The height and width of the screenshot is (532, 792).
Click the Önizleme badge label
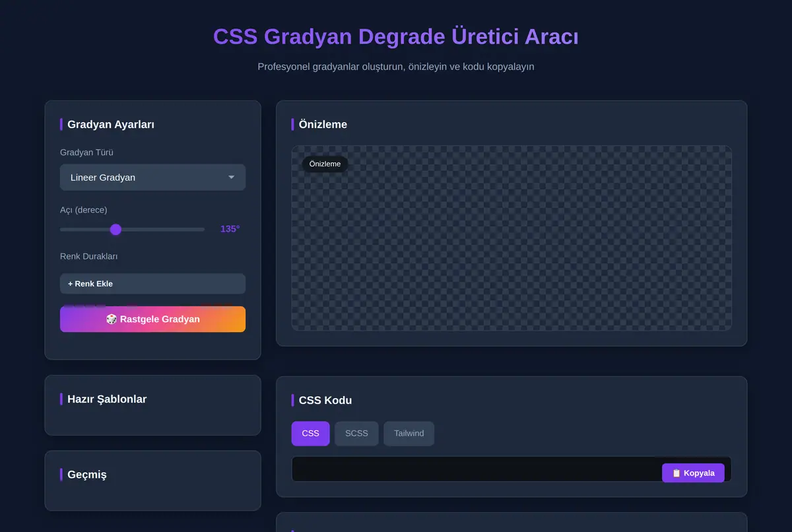tap(325, 164)
